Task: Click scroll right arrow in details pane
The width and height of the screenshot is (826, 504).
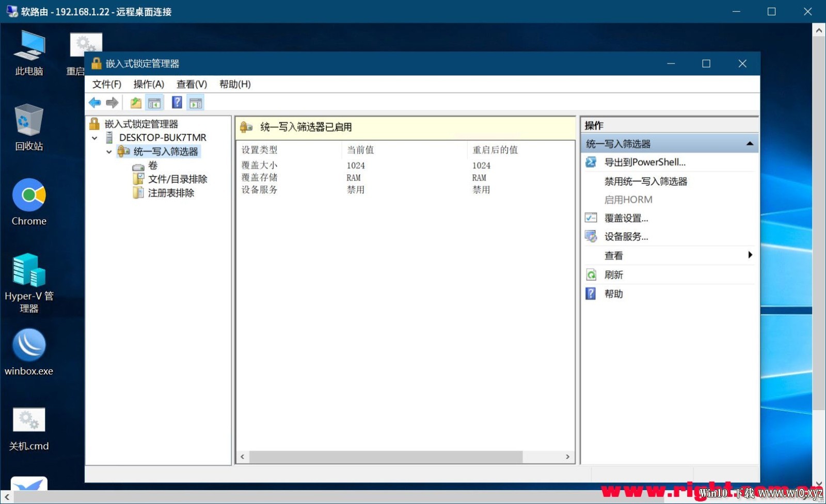Action: point(567,457)
